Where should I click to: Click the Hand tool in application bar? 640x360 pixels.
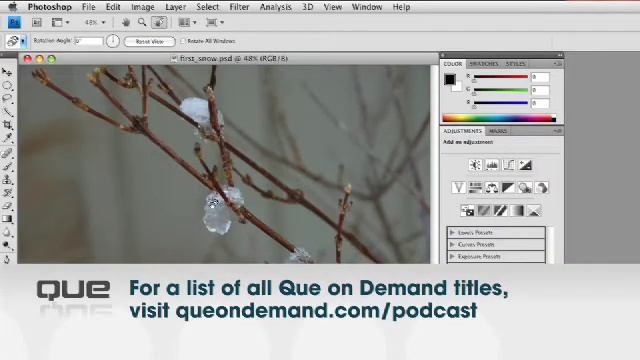(x=126, y=22)
